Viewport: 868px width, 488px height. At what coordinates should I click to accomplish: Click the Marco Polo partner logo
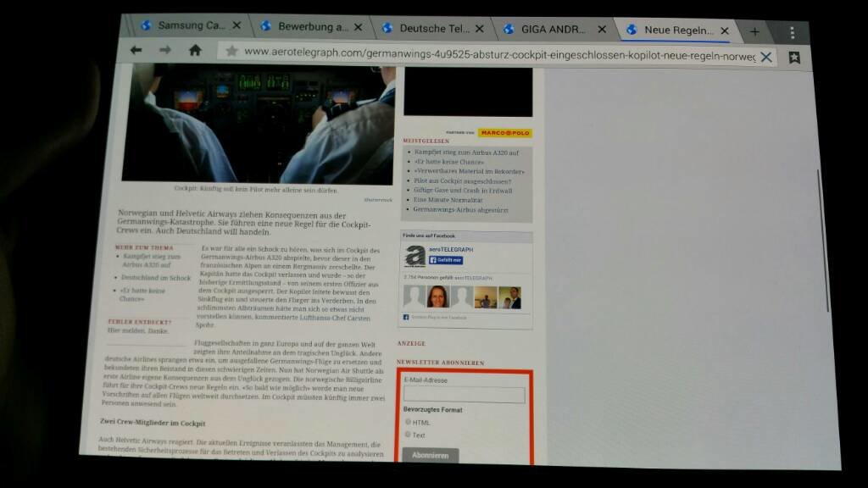505,133
